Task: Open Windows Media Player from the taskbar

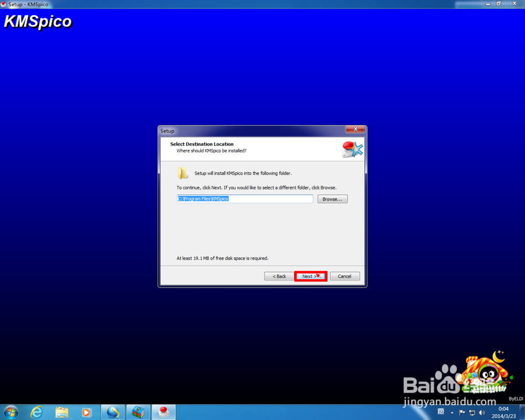Action: pyautogui.click(x=87, y=413)
